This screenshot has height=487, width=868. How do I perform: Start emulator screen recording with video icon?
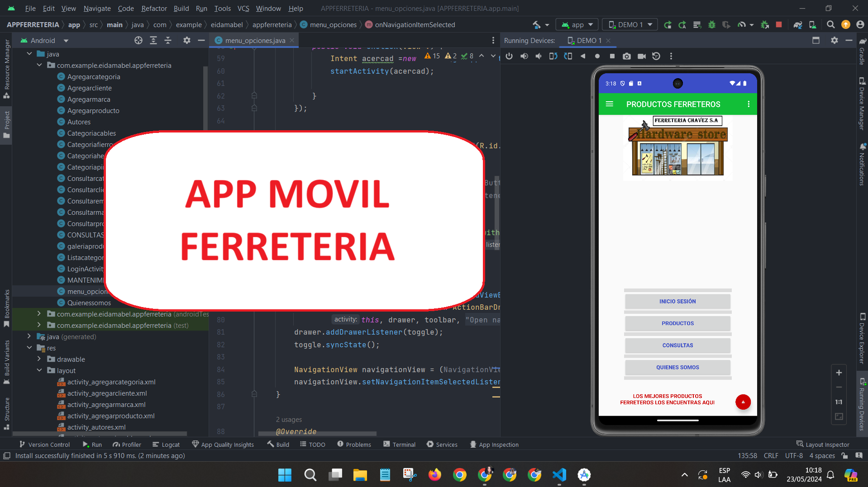(641, 56)
